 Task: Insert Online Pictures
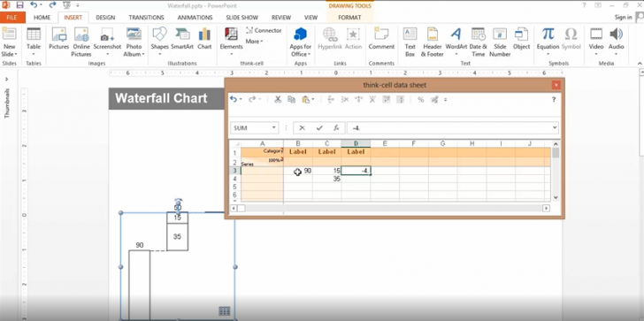pos(81,42)
